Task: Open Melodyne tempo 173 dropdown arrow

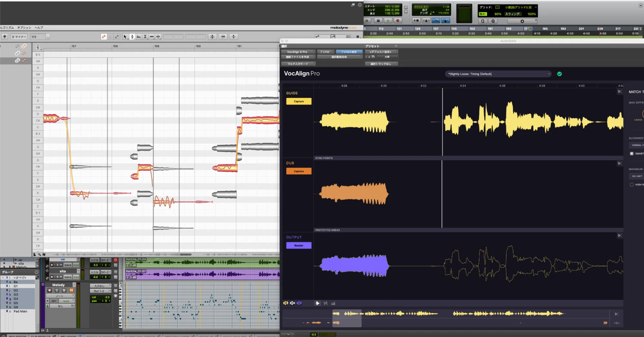Action: coord(48,37)
